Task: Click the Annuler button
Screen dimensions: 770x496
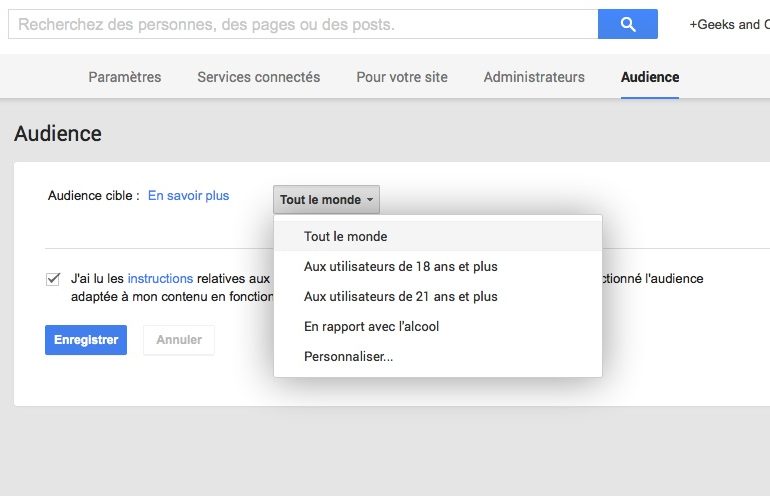Action: 178,340
